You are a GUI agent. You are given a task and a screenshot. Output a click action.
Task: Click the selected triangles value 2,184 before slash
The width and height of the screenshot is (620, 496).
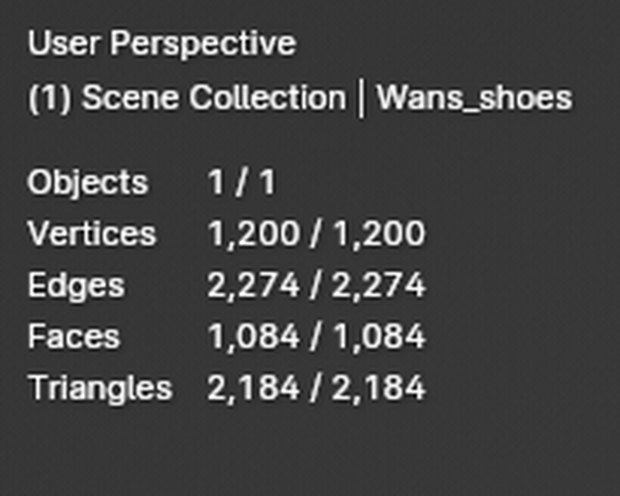point(253,388)
